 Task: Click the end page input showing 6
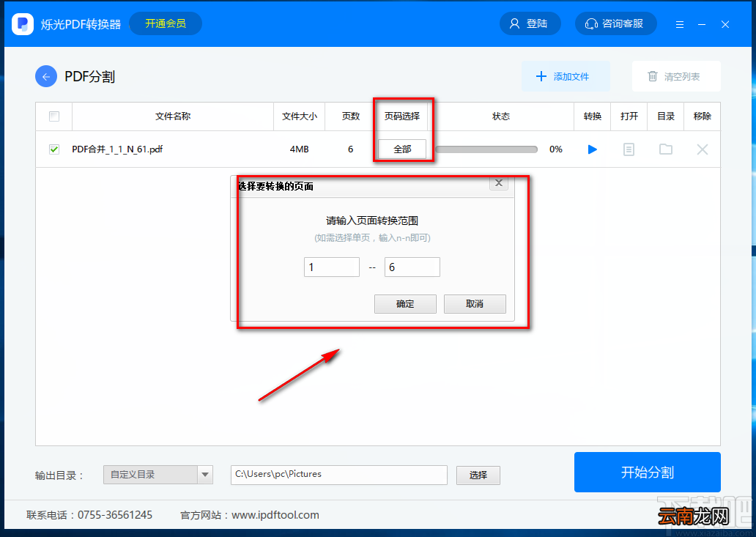click(412, 267)
